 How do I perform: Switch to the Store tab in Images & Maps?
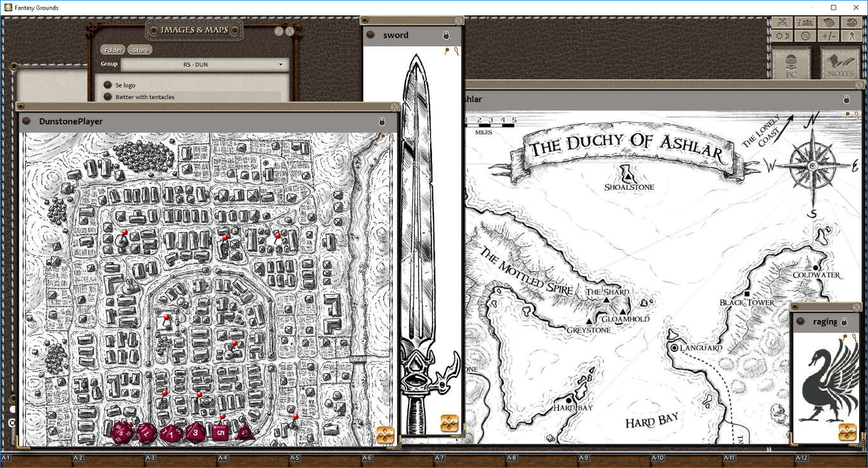click(x=139, y=49)
